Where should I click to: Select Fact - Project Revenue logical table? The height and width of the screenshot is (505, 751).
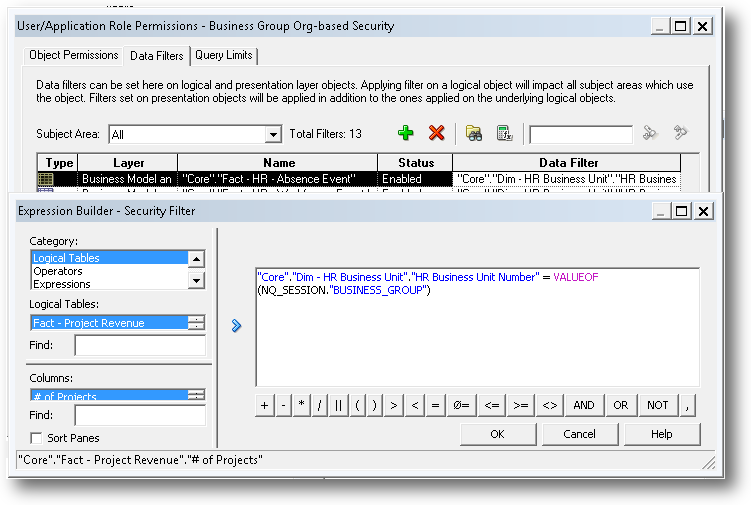click(x=110, y=323)
